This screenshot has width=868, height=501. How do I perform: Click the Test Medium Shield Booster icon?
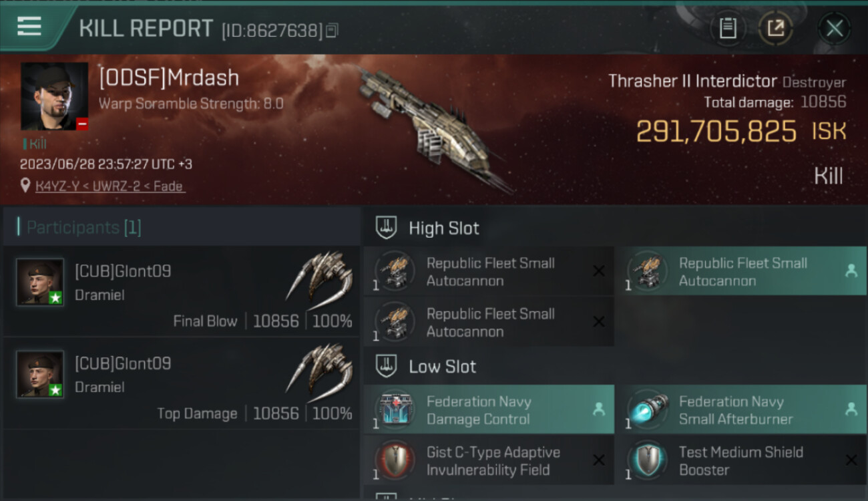(649, 460)
